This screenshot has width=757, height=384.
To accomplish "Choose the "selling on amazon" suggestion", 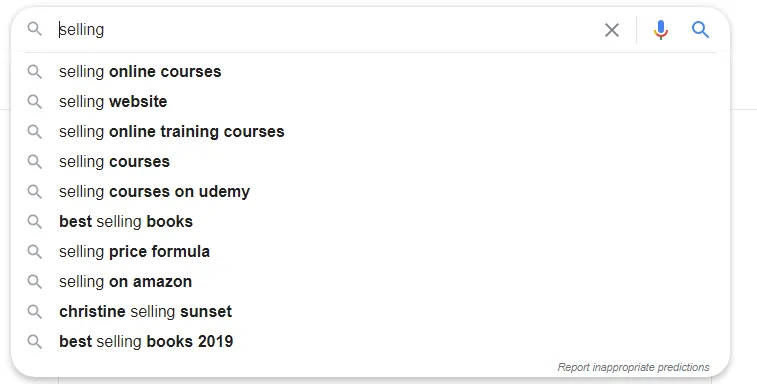I will 370,281.
